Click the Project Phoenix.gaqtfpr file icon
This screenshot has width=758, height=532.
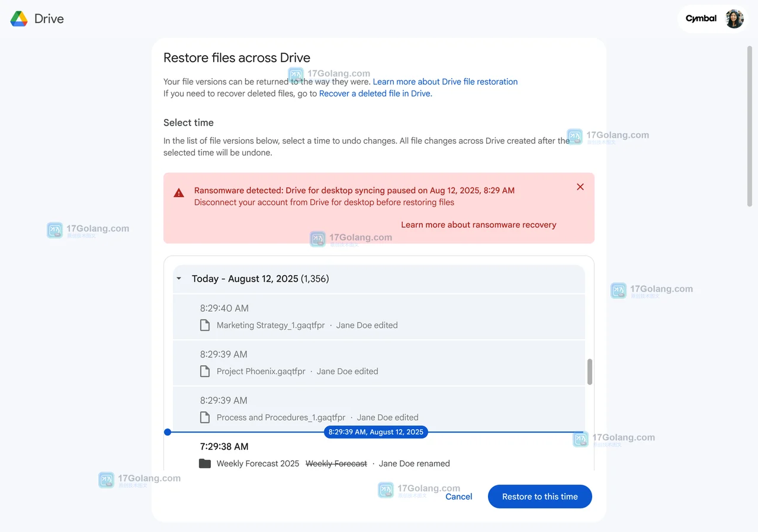click(205, 371)
